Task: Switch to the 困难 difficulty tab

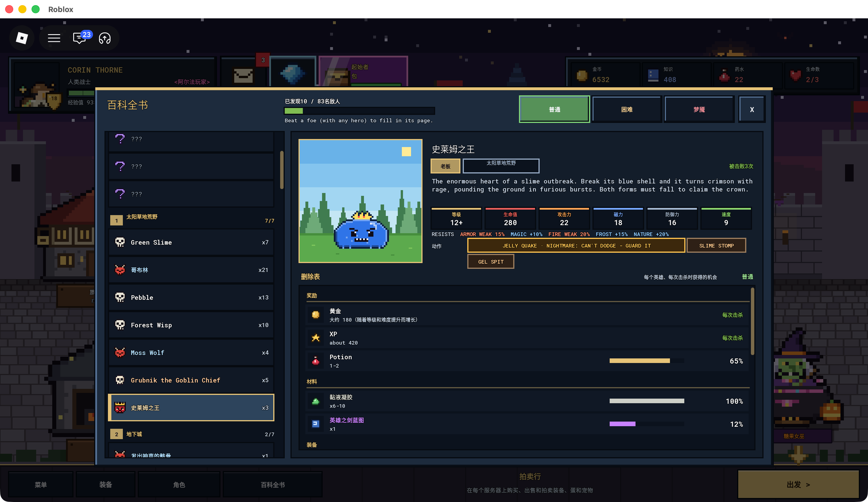Action: (x=627, y=109)
